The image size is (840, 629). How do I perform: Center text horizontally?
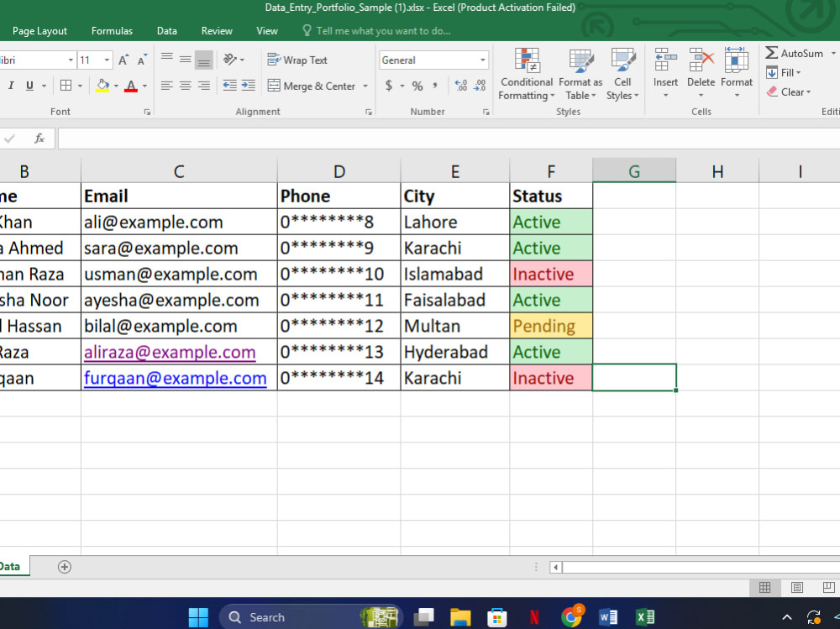pos(186,86)
